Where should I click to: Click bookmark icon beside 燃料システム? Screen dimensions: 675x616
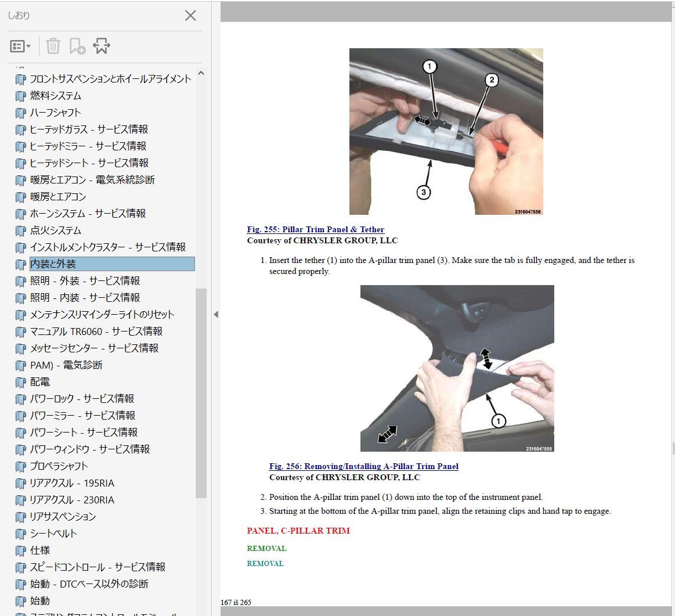coord(20,96)
